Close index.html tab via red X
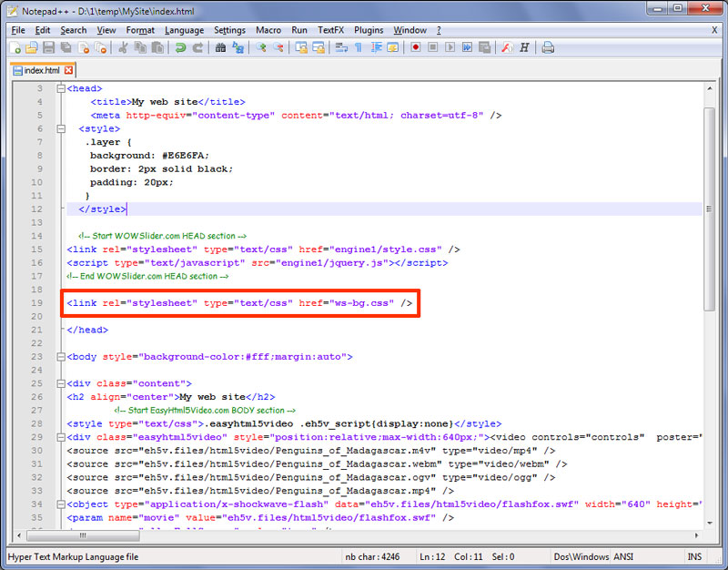728x570 pixels. coord(69,70)
